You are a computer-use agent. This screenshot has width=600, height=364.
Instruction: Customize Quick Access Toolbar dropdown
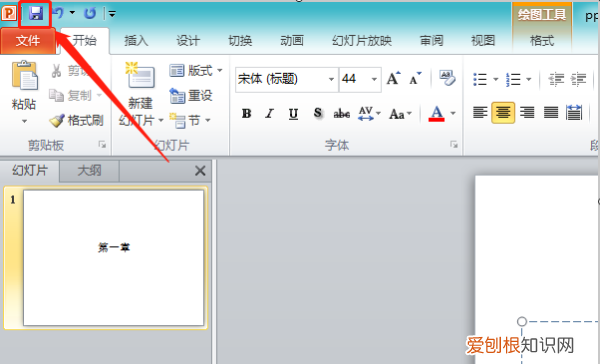pyautogui.click(x=112, y=14)
